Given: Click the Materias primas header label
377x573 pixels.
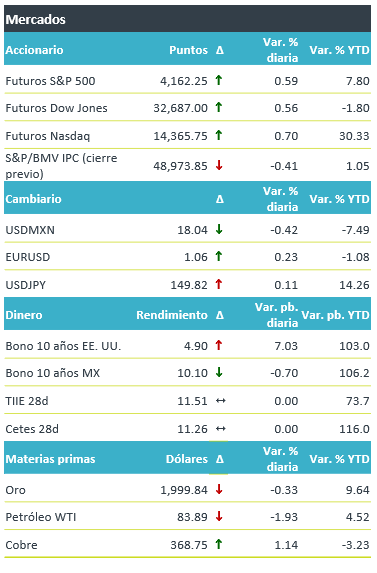Looking at the screenshot, I should 50,459.
